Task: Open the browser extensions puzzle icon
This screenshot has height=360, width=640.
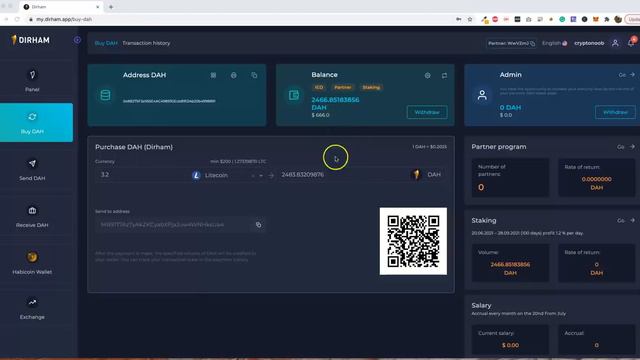Action: click(x=607, y=19)
